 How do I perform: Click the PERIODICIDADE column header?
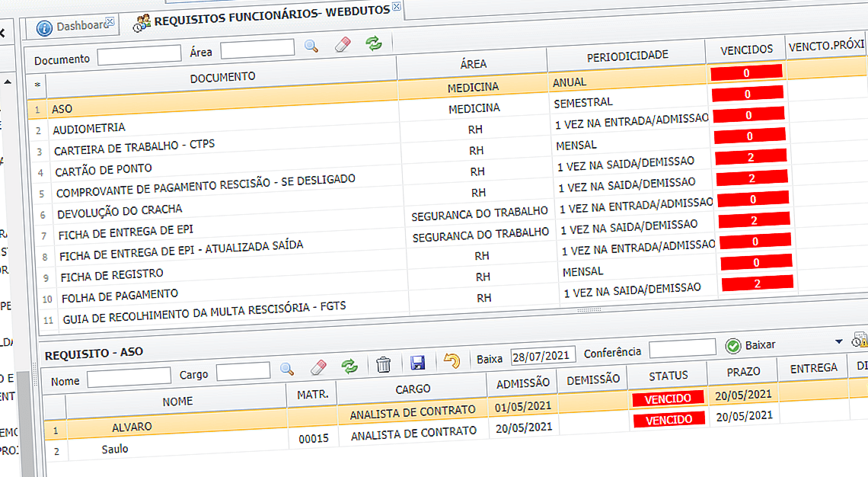point(626,55)
